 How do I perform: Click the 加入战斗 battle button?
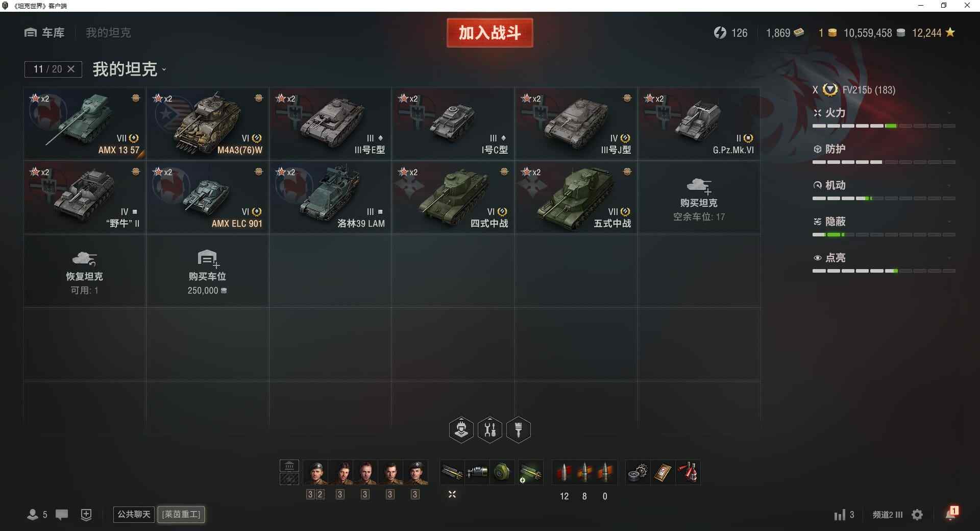point(489,33)
